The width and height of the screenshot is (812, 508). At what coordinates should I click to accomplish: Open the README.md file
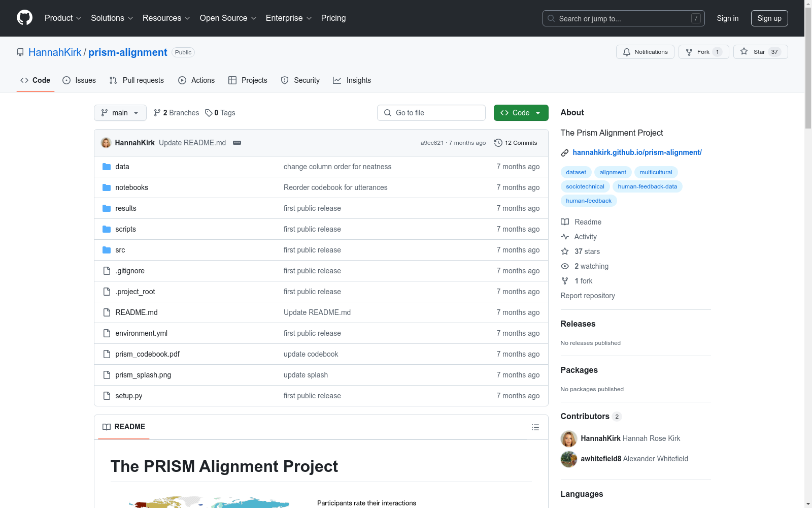pyautogui.click(x=137, y=312)
